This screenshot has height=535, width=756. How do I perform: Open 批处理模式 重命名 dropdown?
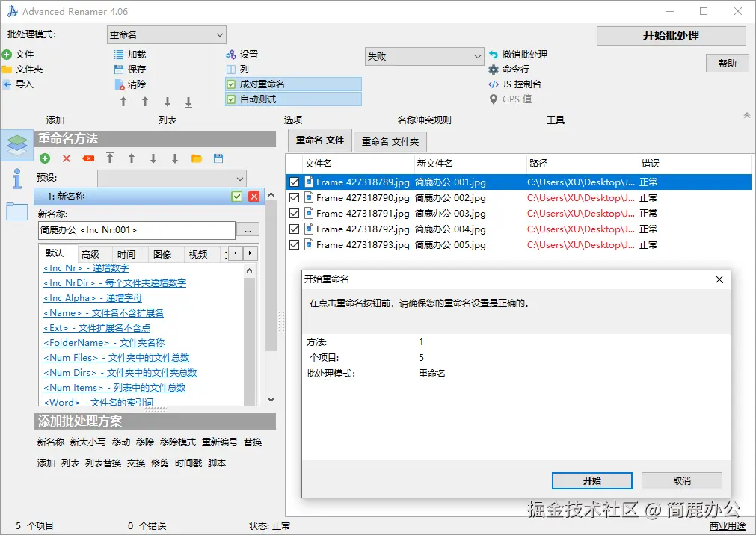pyautogui.click(x=166, y=34)
